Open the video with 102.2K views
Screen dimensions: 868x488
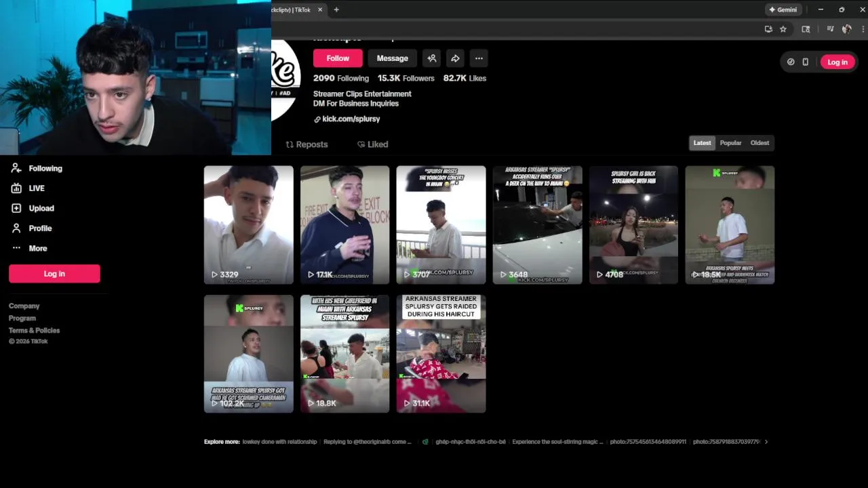[249, 354]
